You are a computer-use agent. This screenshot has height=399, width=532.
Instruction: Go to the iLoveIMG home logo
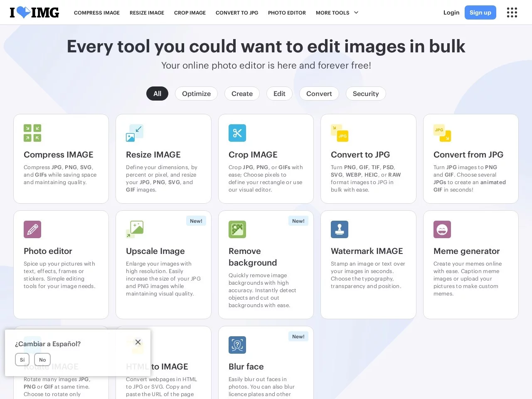tap(34, 12)
